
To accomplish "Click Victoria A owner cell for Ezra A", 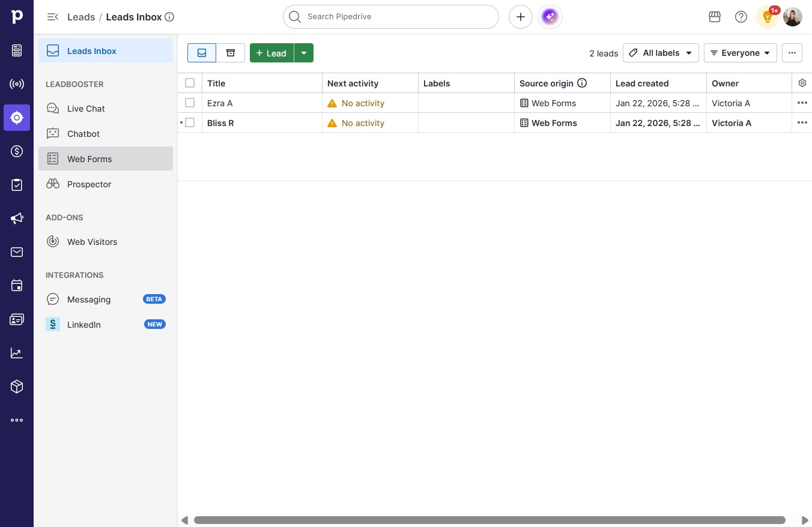I will point(749,103).
